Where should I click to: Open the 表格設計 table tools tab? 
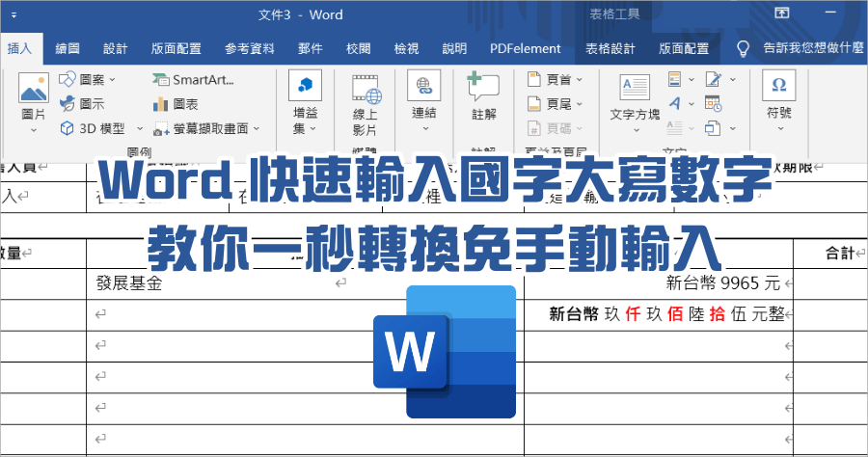pyautogui.click(x=610, y=48)
